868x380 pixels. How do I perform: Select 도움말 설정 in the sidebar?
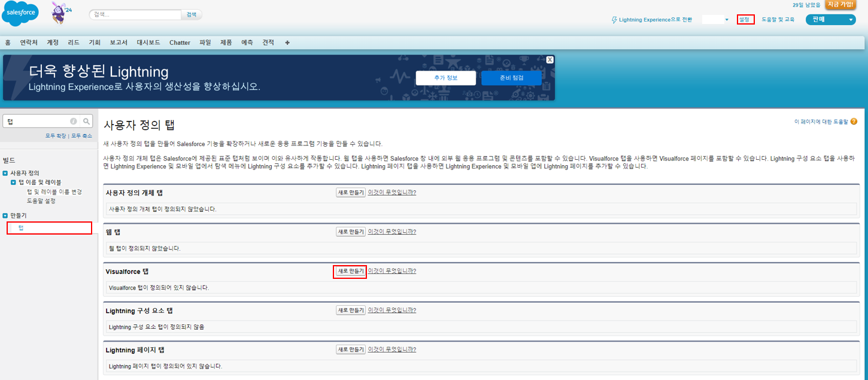(x=41, y=201)
